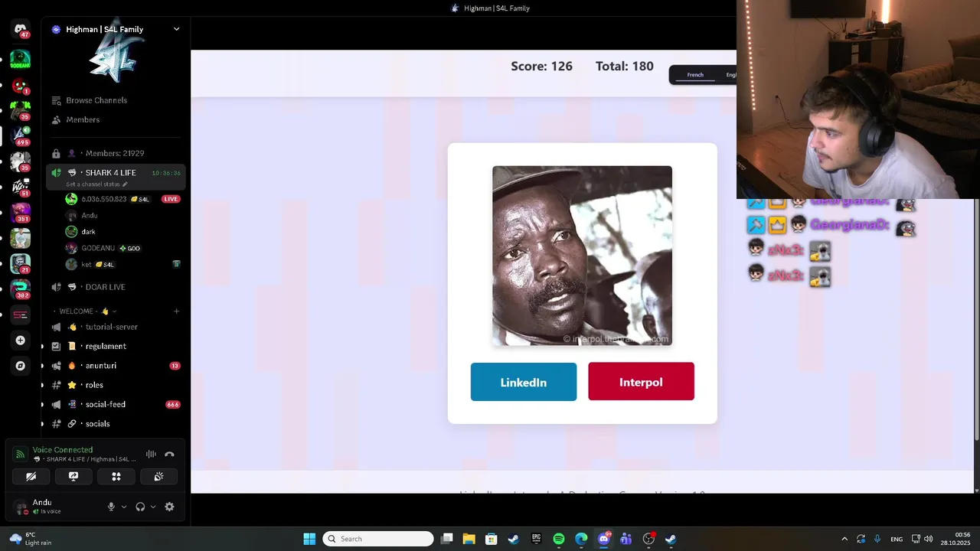Mute the microphone
The image size is (980, 551).
pos(111,507)
